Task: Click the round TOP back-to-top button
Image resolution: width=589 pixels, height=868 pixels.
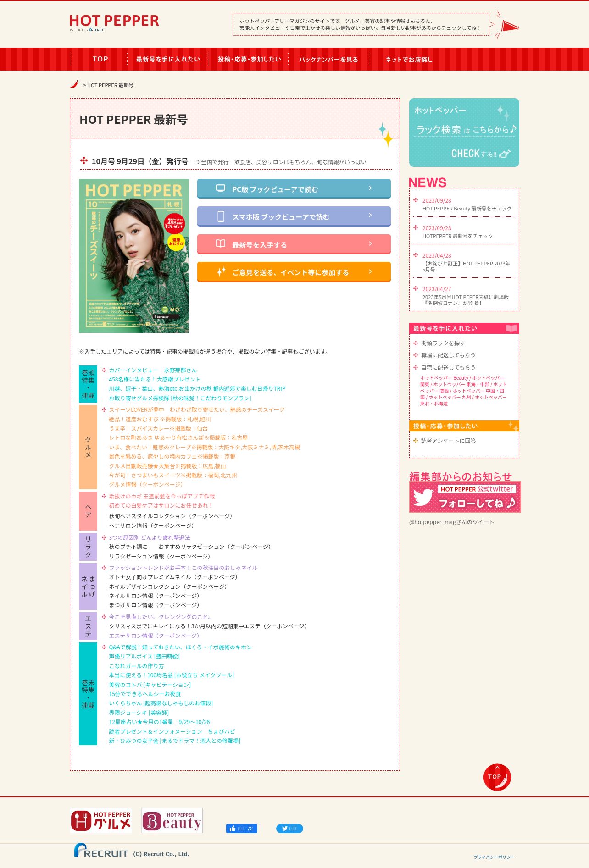Action: click(x=497, y=777)
